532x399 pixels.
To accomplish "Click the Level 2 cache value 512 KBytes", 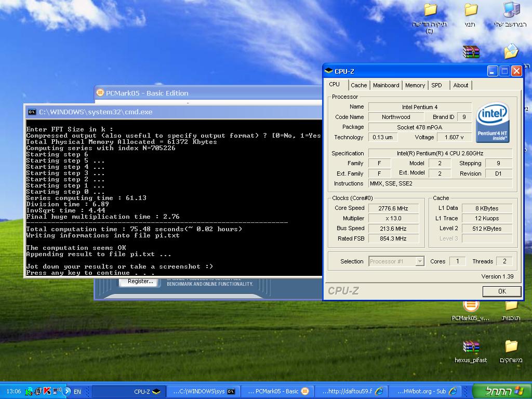I will (487, 229).
